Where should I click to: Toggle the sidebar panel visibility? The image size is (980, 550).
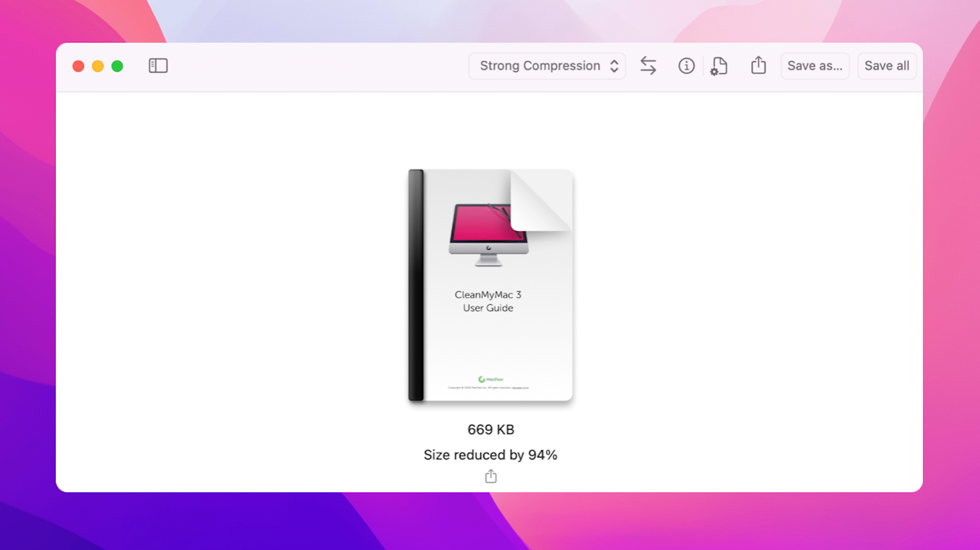click(157, 66)
